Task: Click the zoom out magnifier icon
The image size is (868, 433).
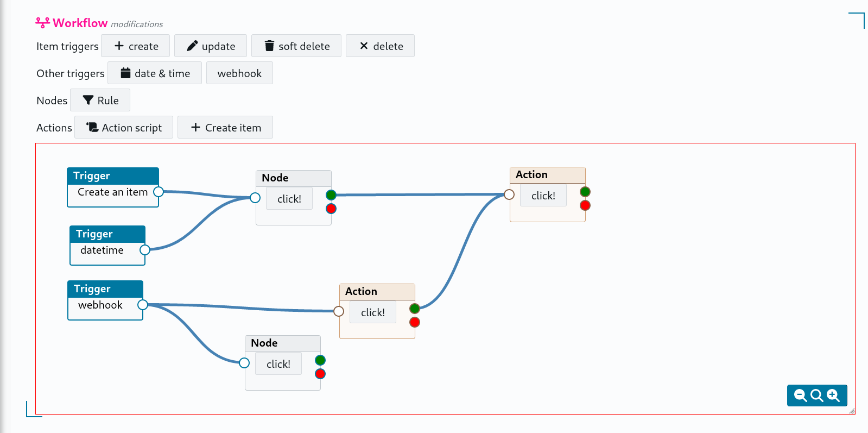Action: 800,396
